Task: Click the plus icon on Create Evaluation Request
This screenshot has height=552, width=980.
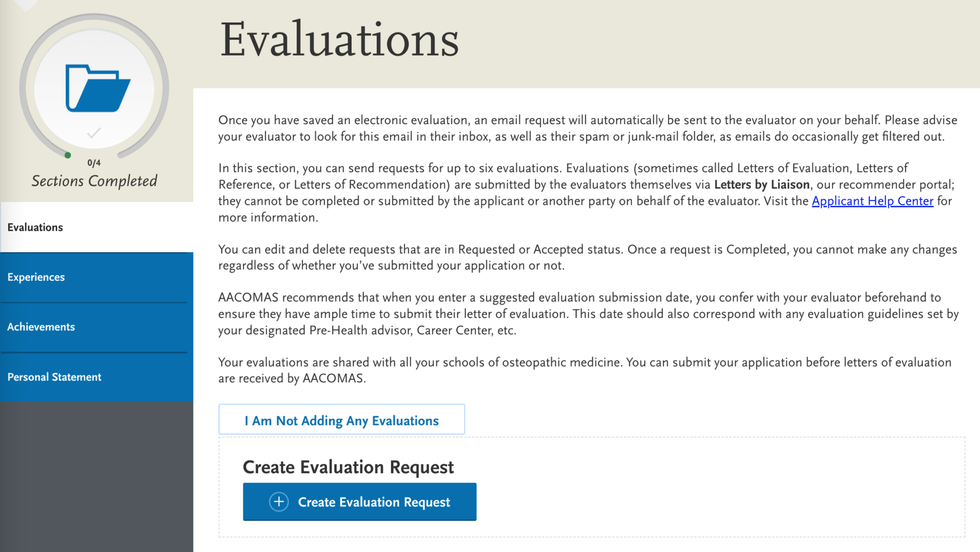Action: coord(279,502)
